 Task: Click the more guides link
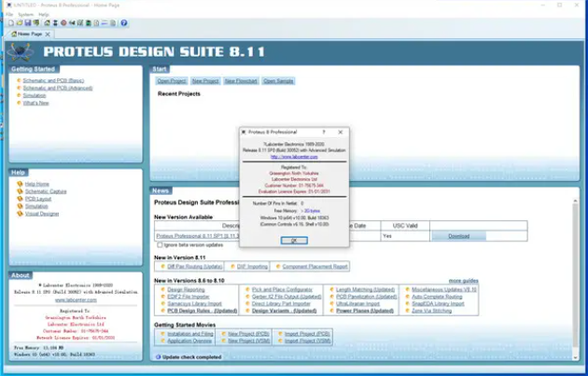[x=463, y=280]
